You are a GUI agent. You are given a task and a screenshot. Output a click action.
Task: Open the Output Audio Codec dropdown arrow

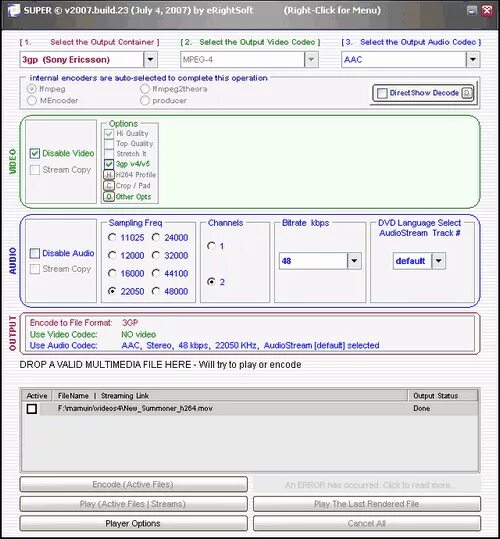coord(473,59)
